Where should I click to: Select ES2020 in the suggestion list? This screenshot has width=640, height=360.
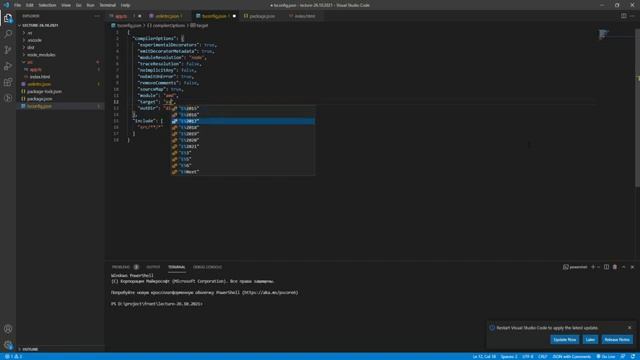click(243, 140)
